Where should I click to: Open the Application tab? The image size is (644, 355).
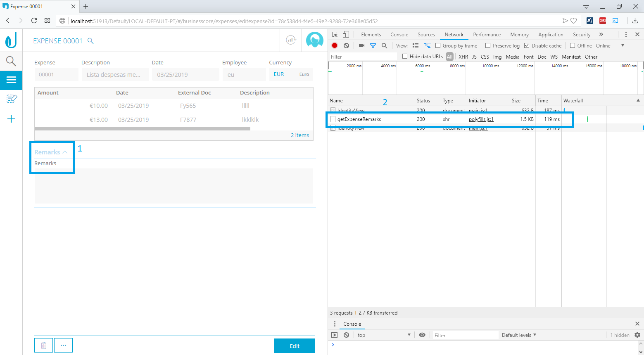coord(551,35)
